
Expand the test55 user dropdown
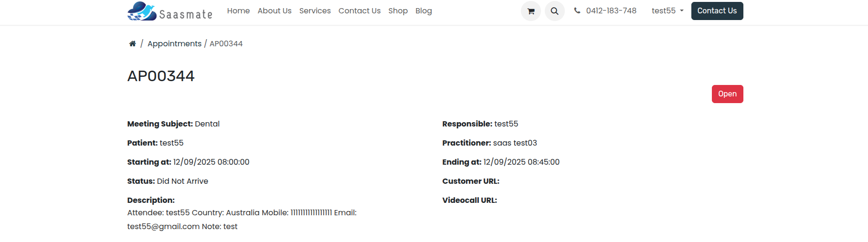tap(667, 11)
